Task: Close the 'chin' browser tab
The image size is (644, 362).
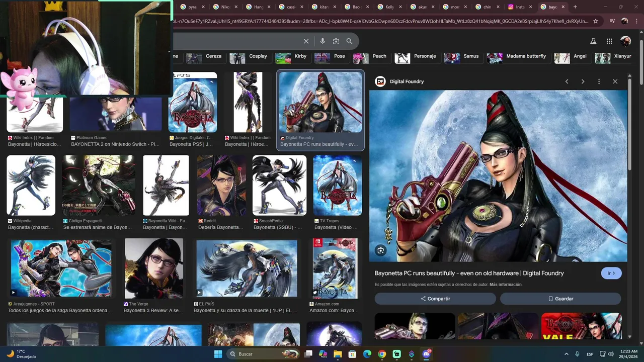Action: (x=497, y=7)
